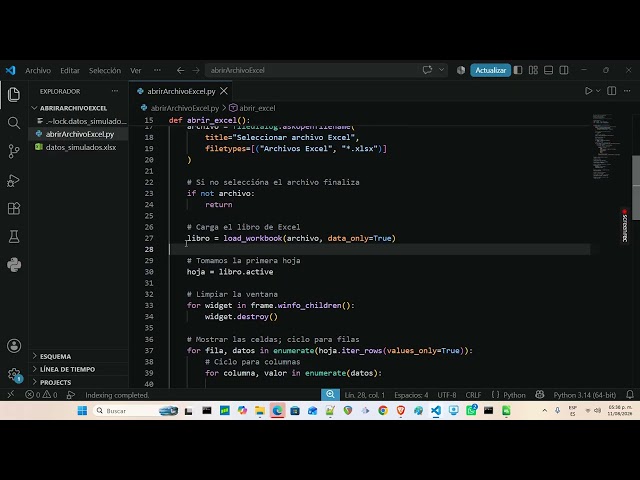Click the command center search box
The image size is (640, 480).
pyautogui.click(x=311, y=70)
